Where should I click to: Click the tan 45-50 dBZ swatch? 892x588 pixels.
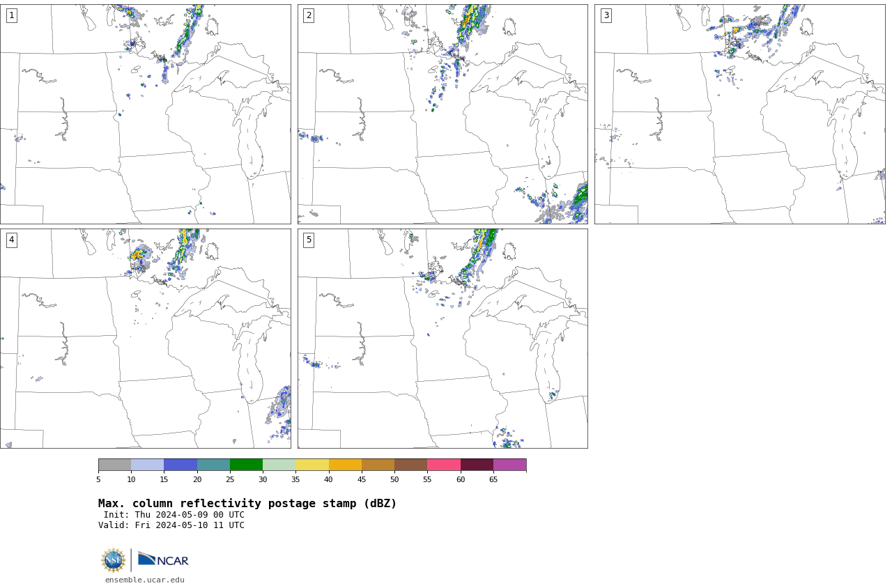pyautogui.click(x=378, y=465)
